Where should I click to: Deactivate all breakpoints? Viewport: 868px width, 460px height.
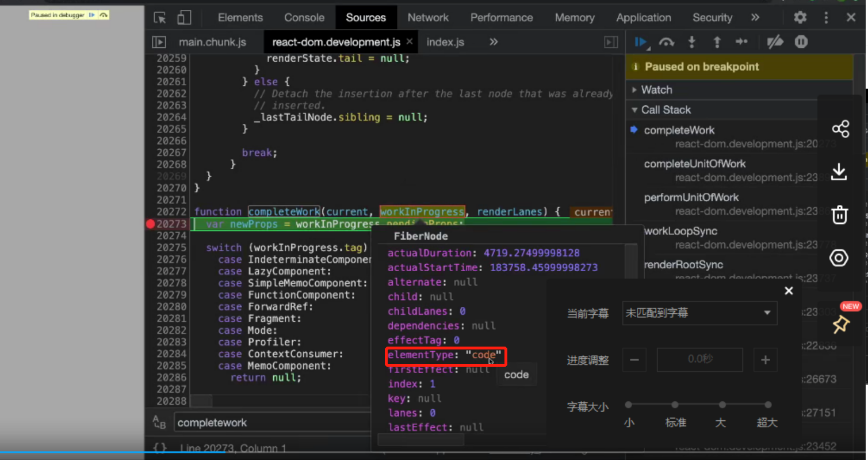click(x=775, y=42)
